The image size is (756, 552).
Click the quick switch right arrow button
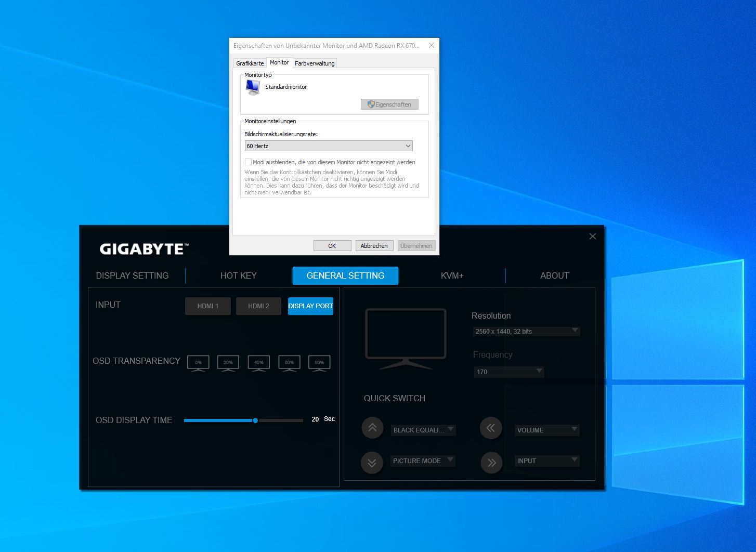pyautogui.click(x=492, y=463)
